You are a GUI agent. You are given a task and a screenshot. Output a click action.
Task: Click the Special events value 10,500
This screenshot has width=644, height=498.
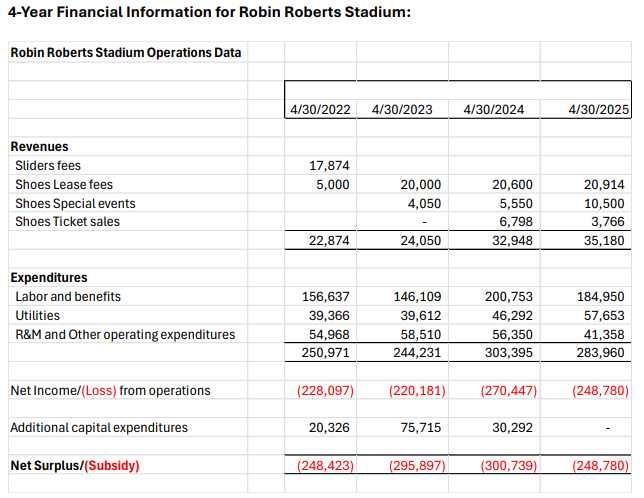(x=604, y=204)
